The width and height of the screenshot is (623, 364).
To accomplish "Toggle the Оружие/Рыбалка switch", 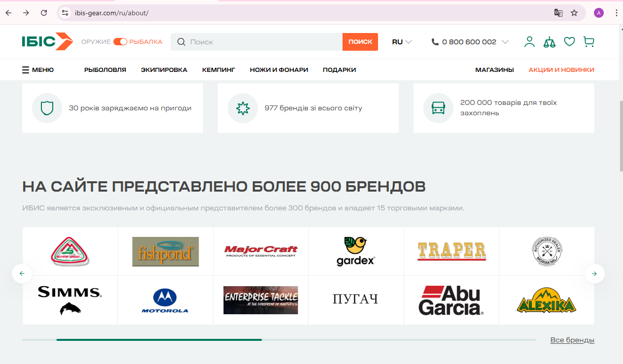I will point(120,42).
